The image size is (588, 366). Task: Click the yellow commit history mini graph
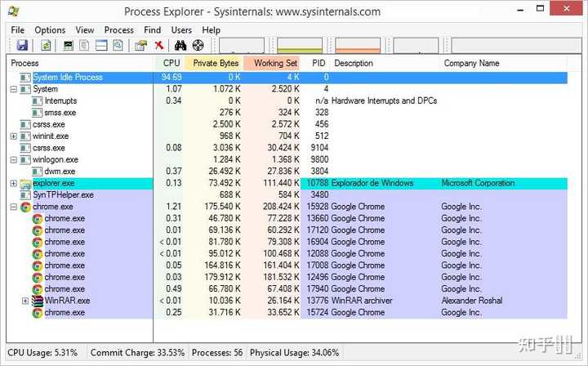(x=300, y=46)
